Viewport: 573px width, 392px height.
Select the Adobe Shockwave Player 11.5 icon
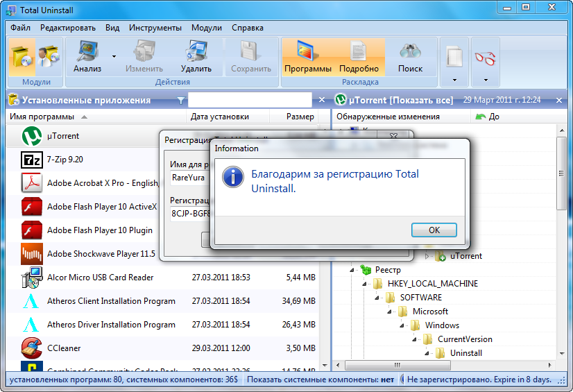coord(32,254)
